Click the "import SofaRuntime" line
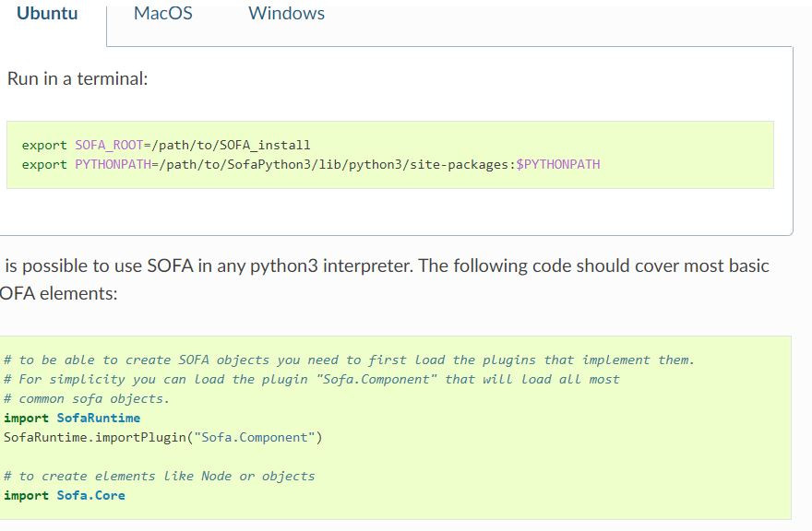The height and width of the screenshot is (531, 812). [72, 418]
